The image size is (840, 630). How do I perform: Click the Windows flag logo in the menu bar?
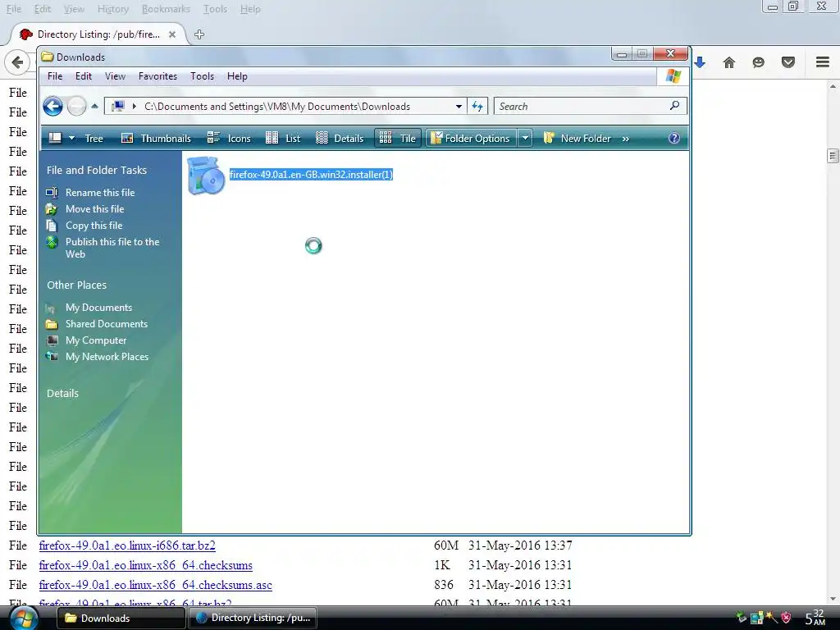(673, 76)
